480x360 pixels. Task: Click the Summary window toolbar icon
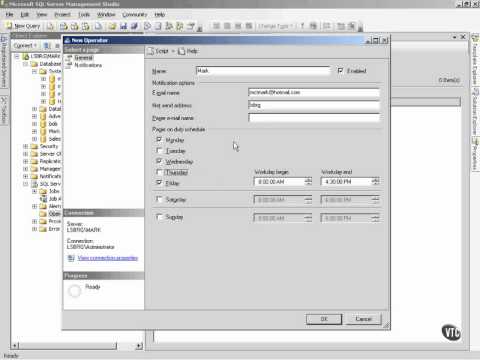click(158, 26)
